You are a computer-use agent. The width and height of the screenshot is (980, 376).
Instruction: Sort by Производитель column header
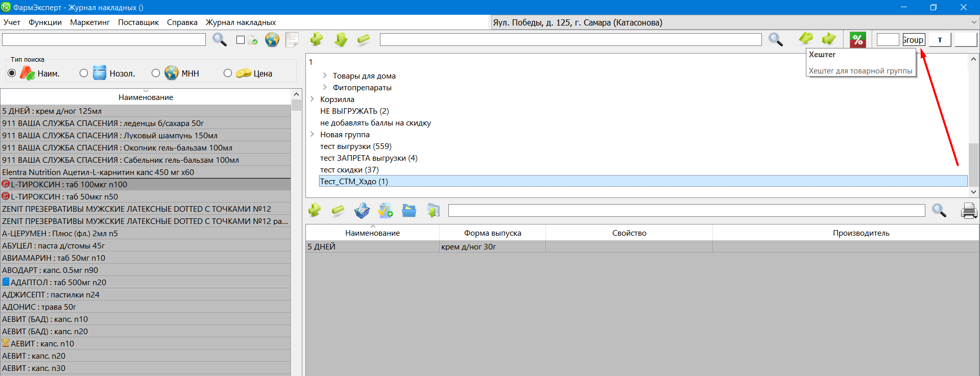coord(861,233)
